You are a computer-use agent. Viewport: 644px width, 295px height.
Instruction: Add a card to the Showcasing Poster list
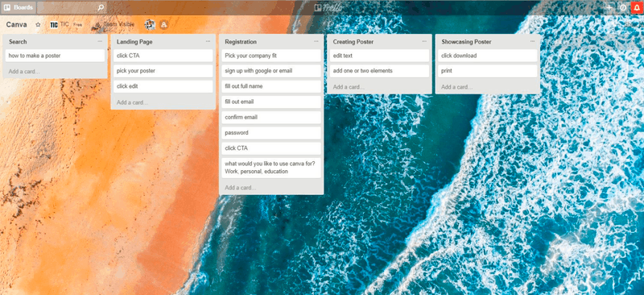456,87
